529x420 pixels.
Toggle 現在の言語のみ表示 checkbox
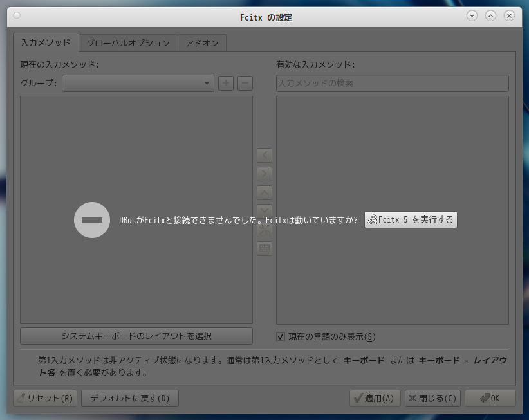pyautogui.click(x=281, y=336)
